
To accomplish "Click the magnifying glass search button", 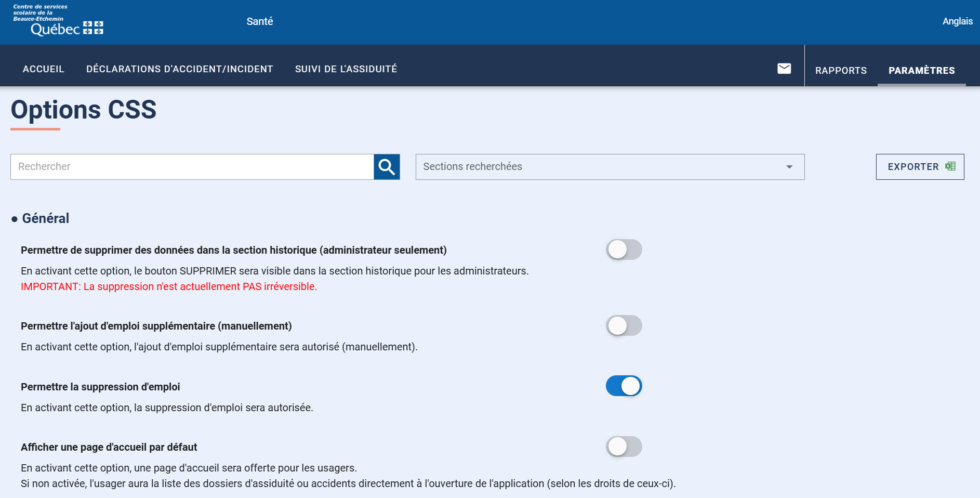I will 387,167.
